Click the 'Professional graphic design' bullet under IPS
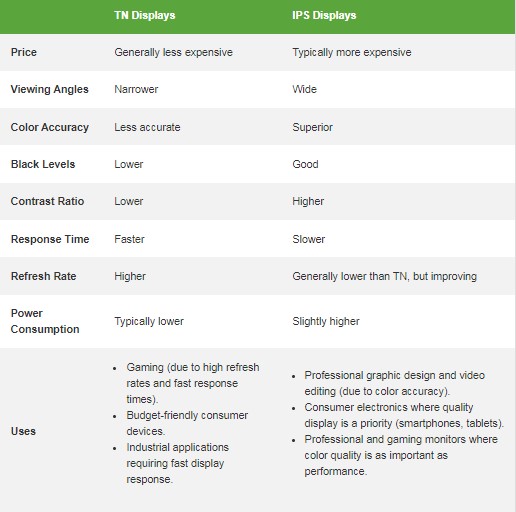Screen dimensions: 516x512 tap(395, 383)
